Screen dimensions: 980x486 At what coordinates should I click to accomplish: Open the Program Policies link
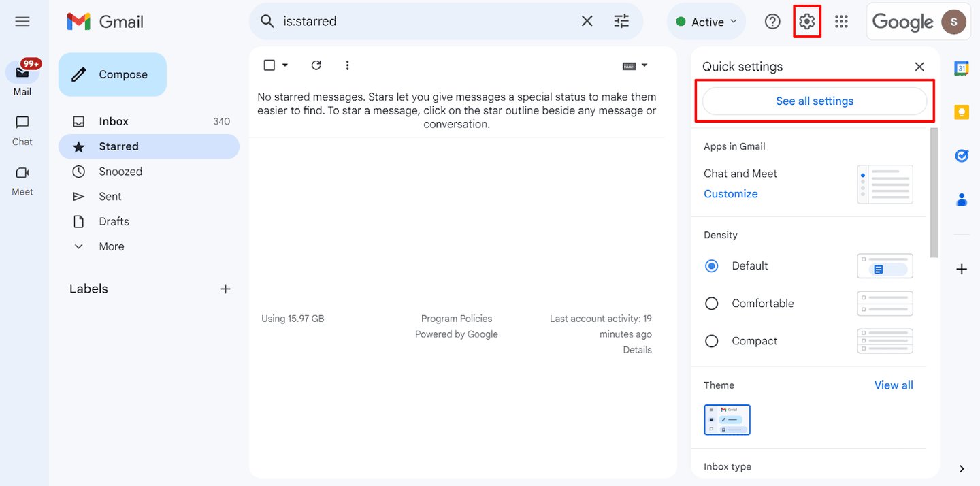(457, 319)
